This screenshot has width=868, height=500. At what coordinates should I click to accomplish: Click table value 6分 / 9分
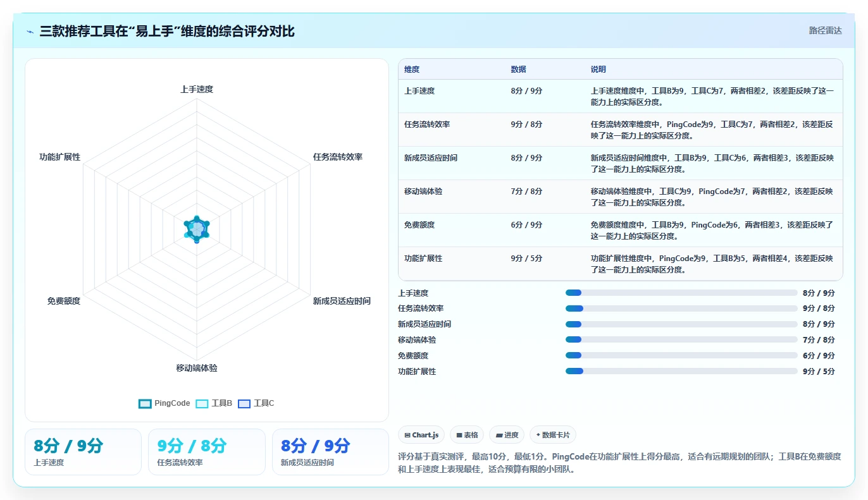(x=526, y=225)
